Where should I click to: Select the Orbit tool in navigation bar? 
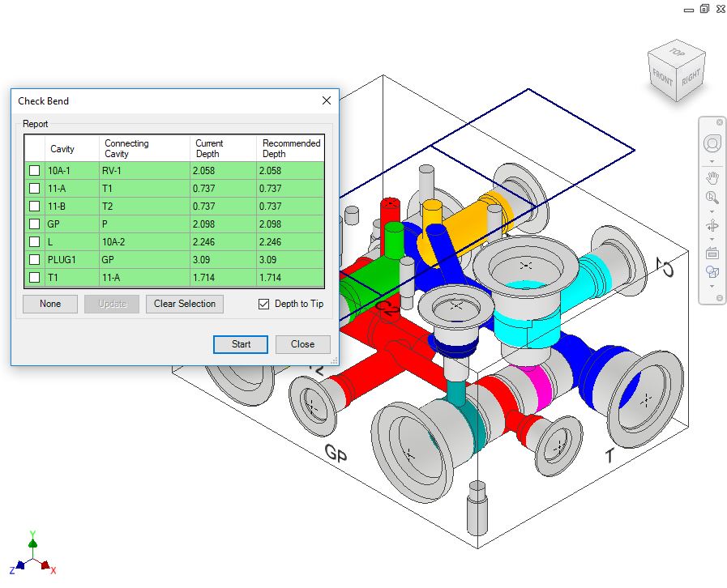[x=712, y=225]
